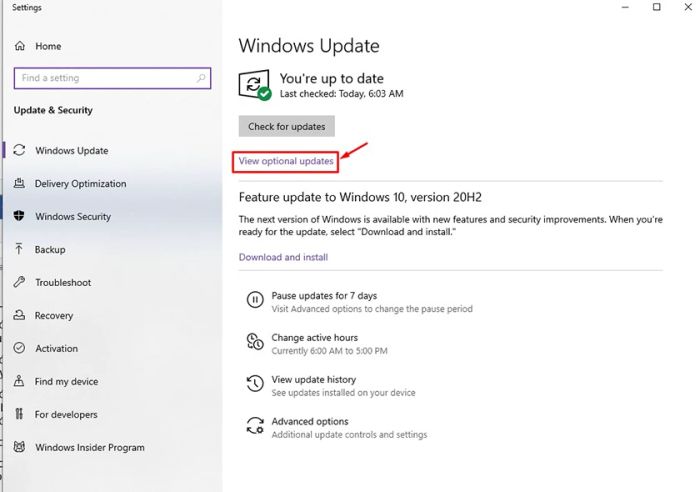Viewport: 700px width, 492px height.
Task: Click Pause updates for 7 days
Action: click(x=324, y=296)
